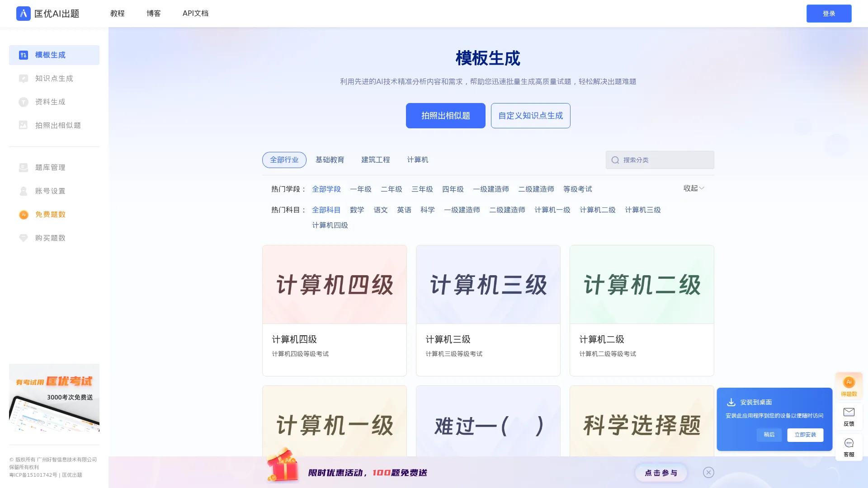Click 自定义知识点生成 button
Image resolution: width=868 pixels, height=488 pixels.
click(x=531, y=116)
